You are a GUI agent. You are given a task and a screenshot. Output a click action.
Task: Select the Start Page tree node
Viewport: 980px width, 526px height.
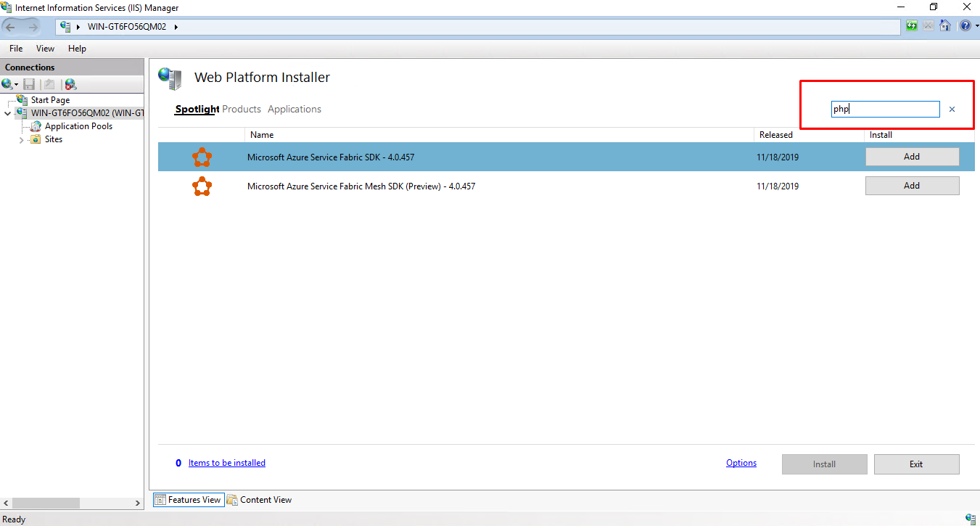click(x=50, y=100)
